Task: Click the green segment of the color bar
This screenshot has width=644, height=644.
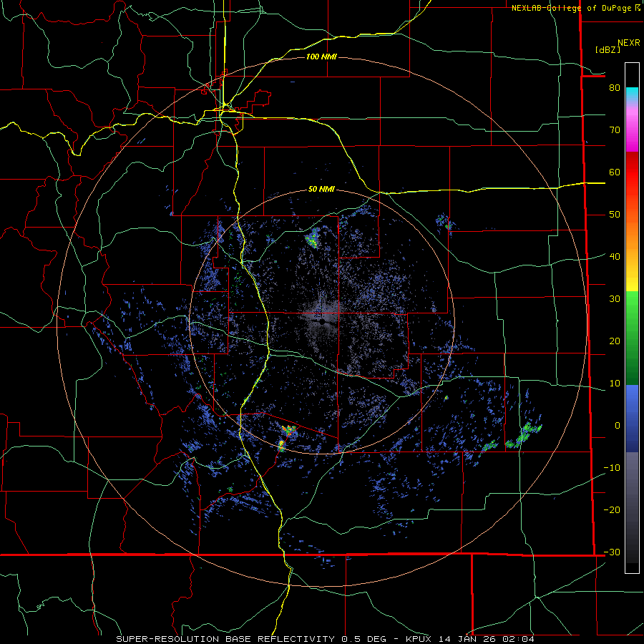Action: click(632, 338)
